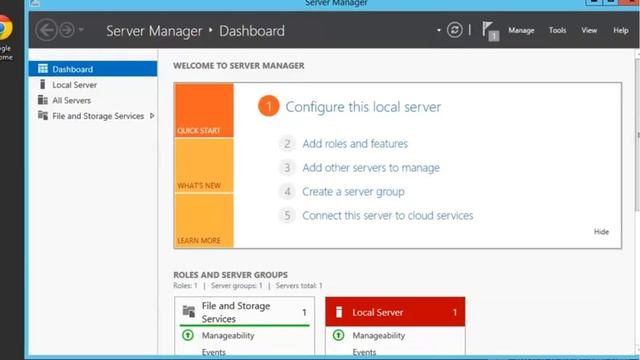Click the back navigation arrow
The width and height of the screenshot is (640, 360).
[x=46, y=30]
